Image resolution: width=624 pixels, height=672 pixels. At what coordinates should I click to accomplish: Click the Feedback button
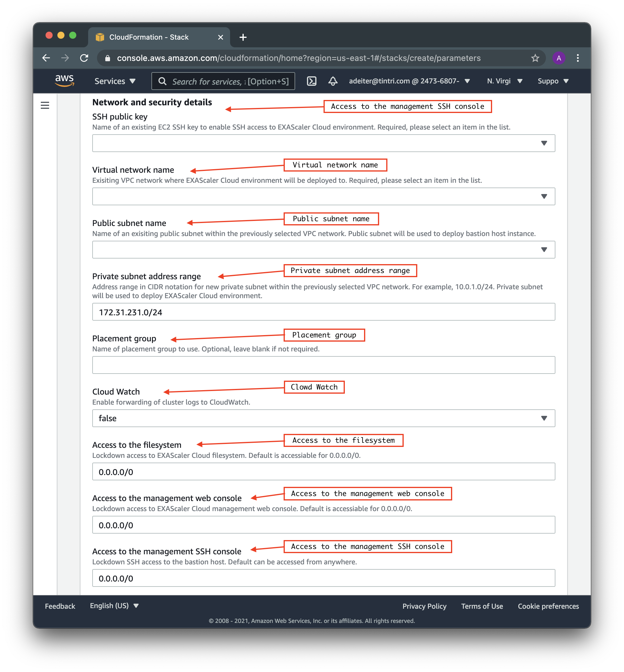point(60,606)
